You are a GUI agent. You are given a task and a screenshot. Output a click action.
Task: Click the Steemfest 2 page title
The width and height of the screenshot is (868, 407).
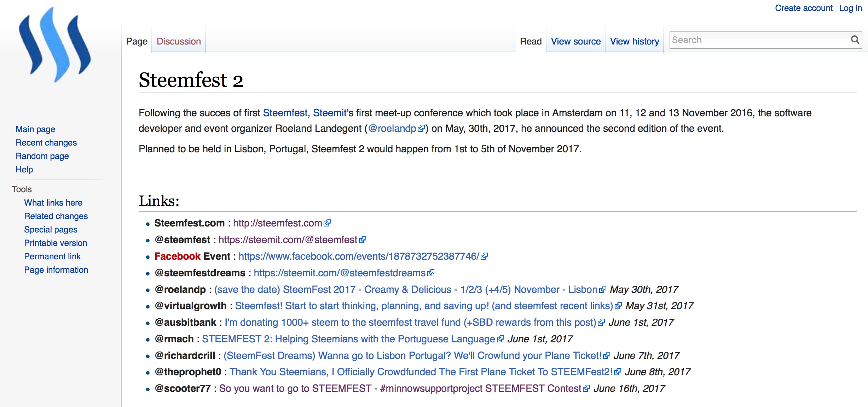[191, 80]
